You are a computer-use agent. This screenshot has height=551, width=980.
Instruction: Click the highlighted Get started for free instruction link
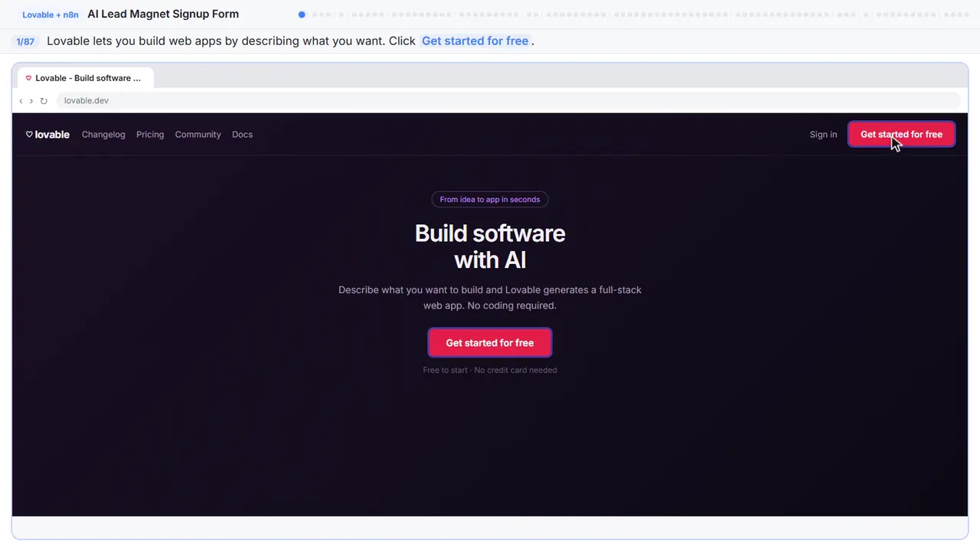(475, 41)
